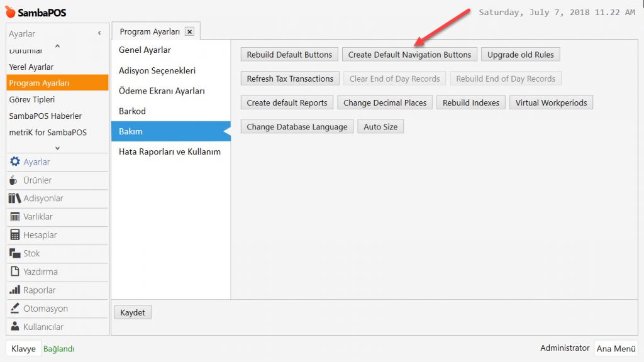Open Hesaplar using the calculator icon
This screenshot has width=644, height=362.
pyautogui.click(x=15, y=235)
